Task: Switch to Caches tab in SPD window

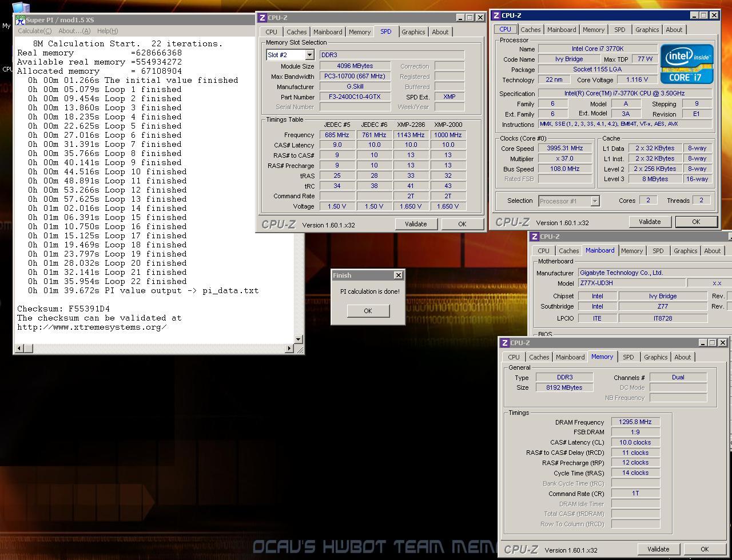Action: [x=297, y=32]
